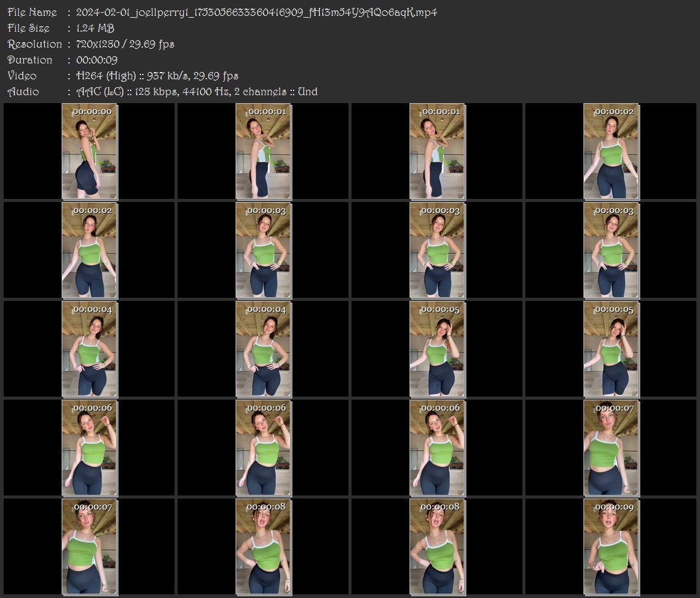Select the 720x1280 / 29.69 fps resolution value
The height and width of the screenshot is (598, 700).
pyautogui.click(x=125, y=44)
